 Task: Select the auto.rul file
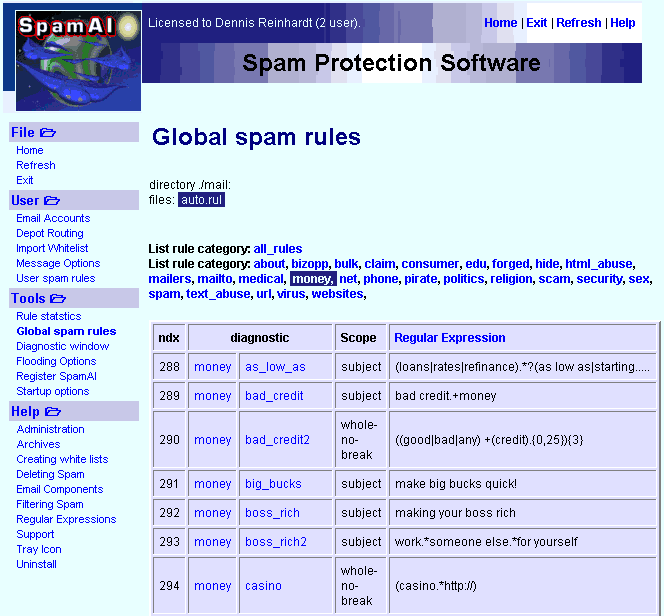click(201, 200)
